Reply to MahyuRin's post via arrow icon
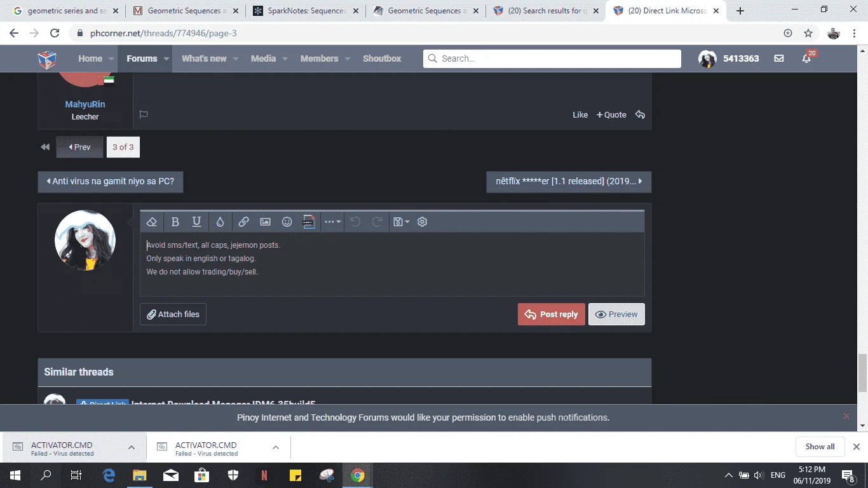868x488 pixels. (641, 115)
